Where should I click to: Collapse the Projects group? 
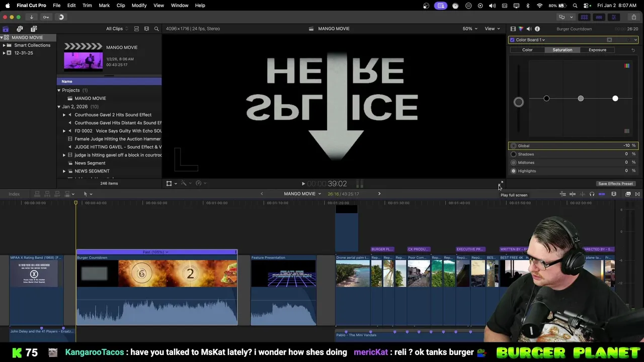click(58, 90)
